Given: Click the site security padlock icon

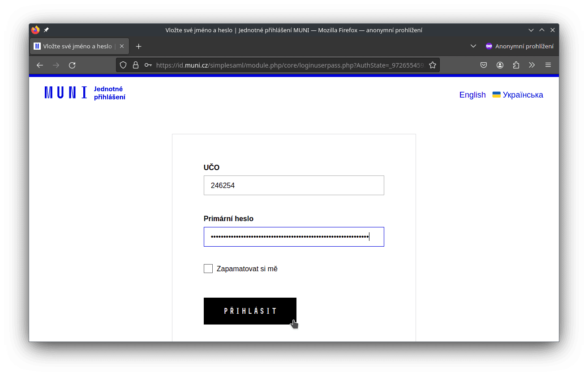Looking at the screenshot, I should point(136,65).
